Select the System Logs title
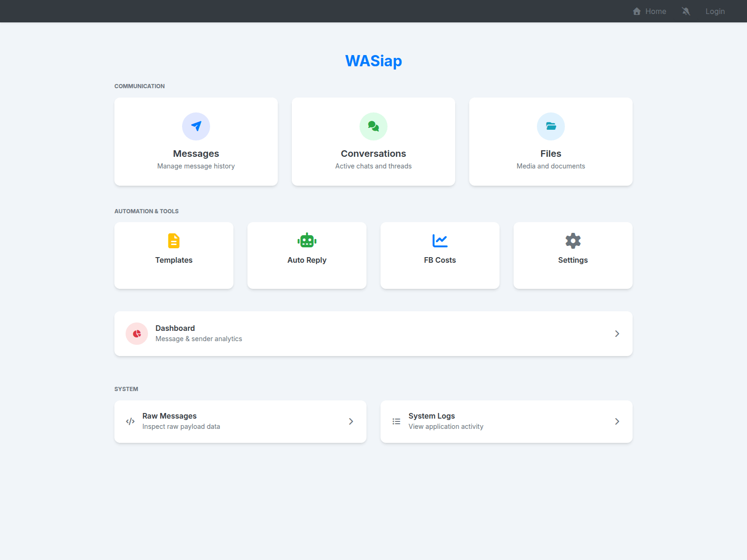747x560 pixels. click(x=431, y=416)
